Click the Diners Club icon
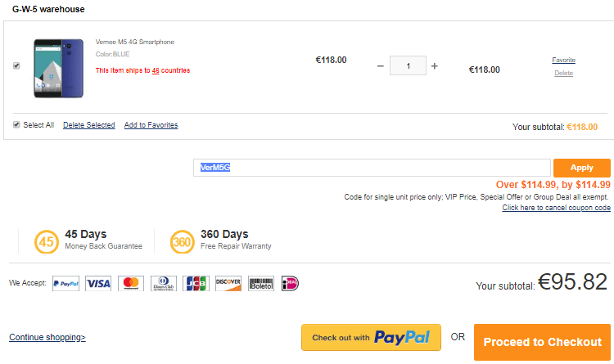 point(163,283)
